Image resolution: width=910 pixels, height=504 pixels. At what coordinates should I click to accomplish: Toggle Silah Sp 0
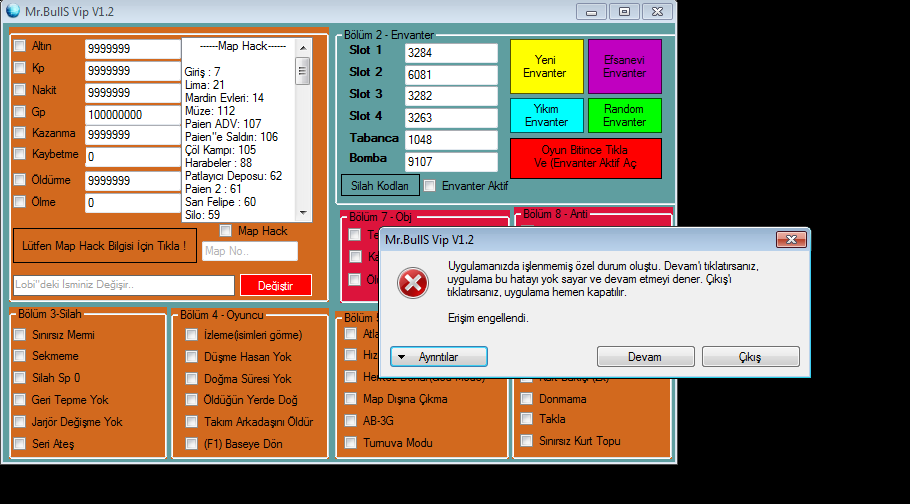(20, 378)
